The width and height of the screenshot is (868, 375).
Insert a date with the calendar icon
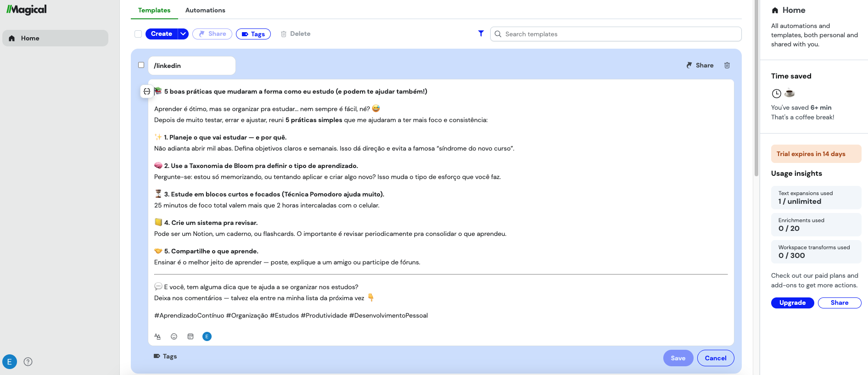tap(190, 336)
